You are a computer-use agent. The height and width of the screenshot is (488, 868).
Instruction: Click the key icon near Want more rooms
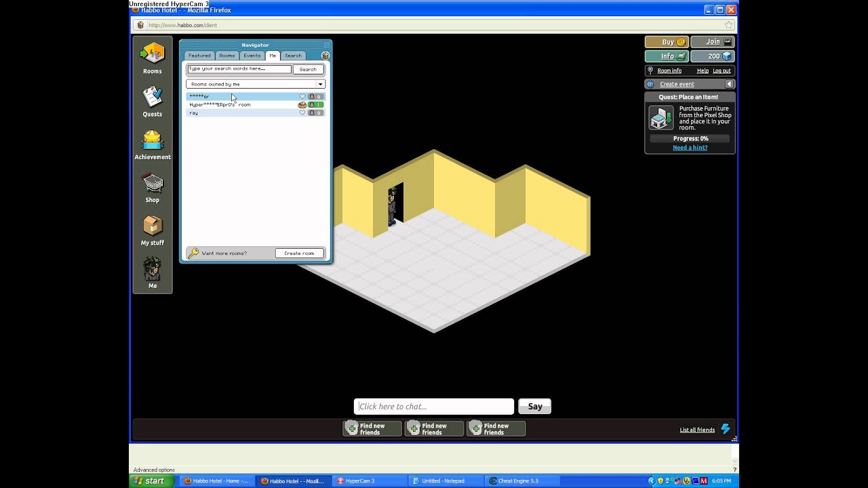click(x=193, y=253)
